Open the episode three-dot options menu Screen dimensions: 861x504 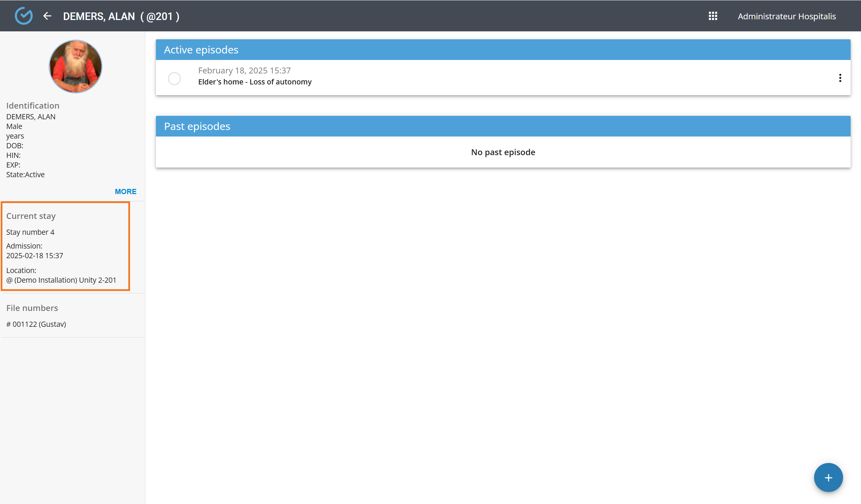(840, 78)
